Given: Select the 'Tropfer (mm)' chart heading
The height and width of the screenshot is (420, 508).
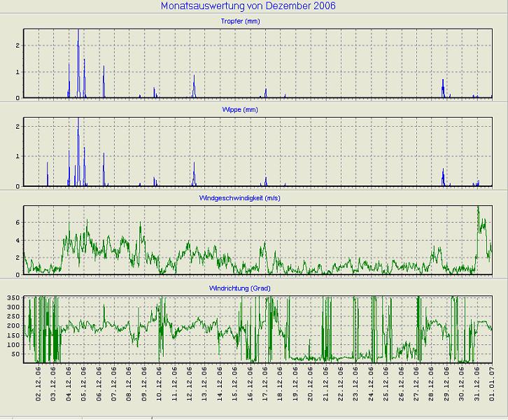Looking at the screenshot, I should pyautogui.click(x=248, y=21).
